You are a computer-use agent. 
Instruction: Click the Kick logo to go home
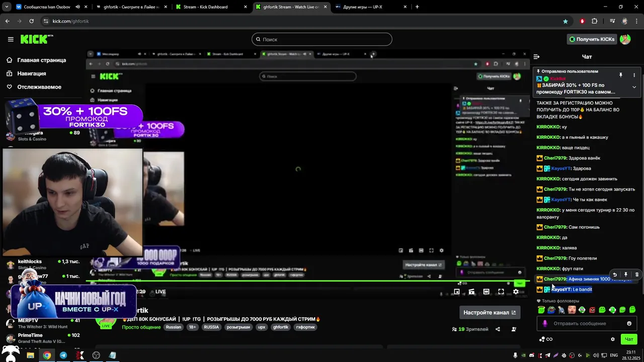(x=36, y=39)
